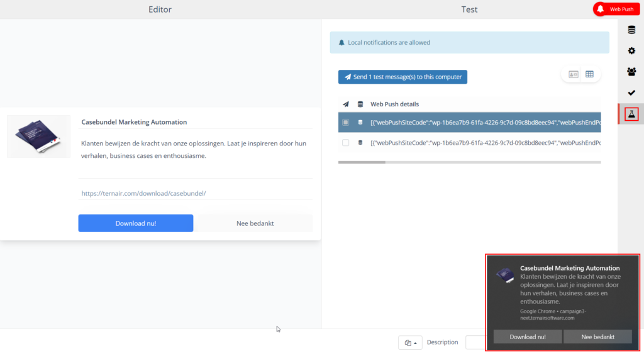The height and width of the screenshot is (353, 644).
Task: Switch to table grid view icon
Action: click(589, 74)
